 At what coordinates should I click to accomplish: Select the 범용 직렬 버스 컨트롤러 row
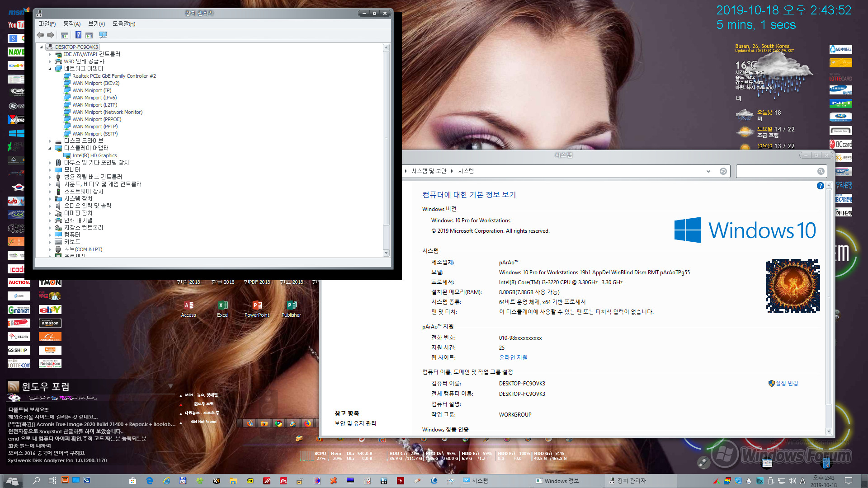tap(93, 177)
